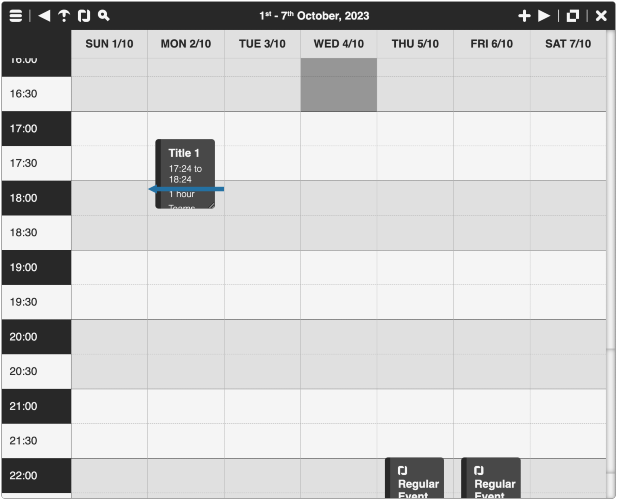Click the Title 1 event resize handle

(x=211, y=205)
